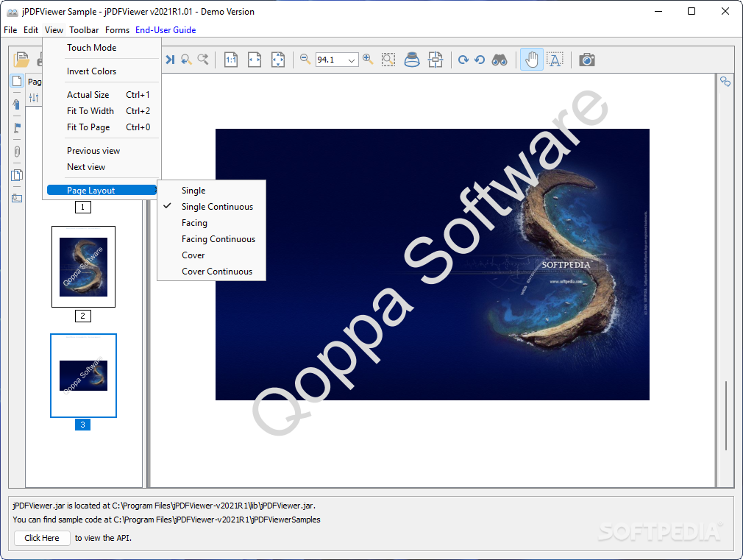Open the Forms menu
This screenshot has height=560, width=743.
pos(117,30)
